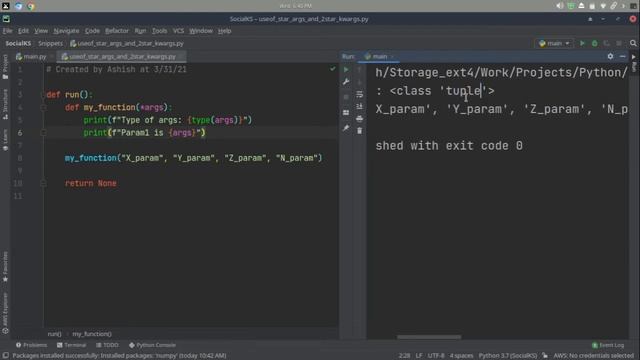Screen dimensions: 640x360
Task: Open the Help menu
Action: (224, 31)
